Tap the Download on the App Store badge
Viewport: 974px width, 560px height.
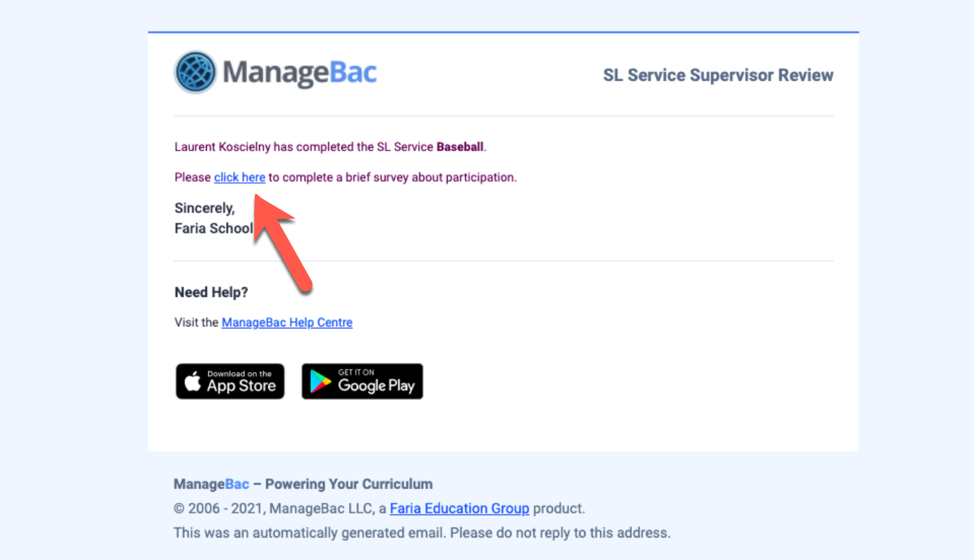point(230,381)
